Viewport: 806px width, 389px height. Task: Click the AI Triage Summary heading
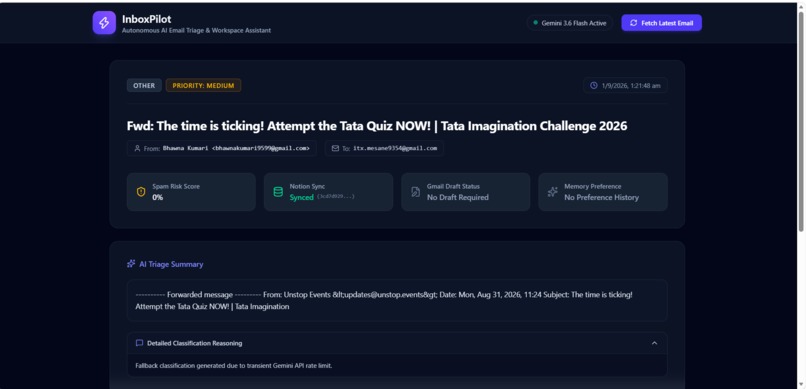[171, 264]
